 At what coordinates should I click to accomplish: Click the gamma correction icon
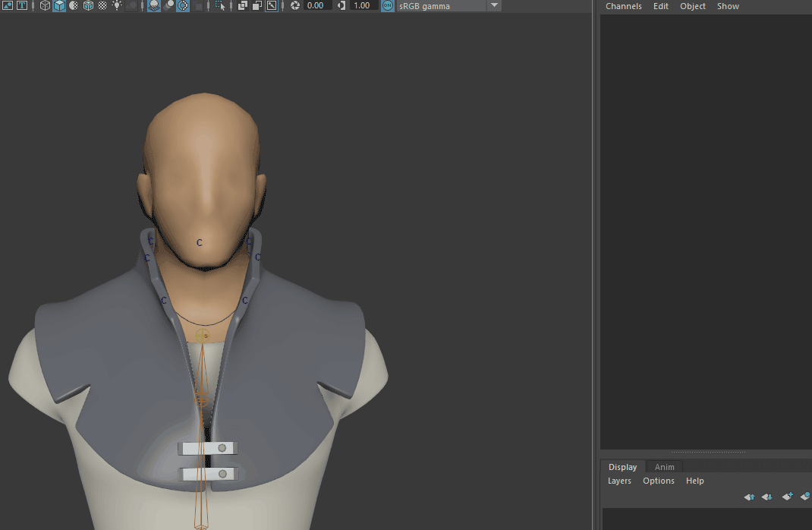[340, 6]
